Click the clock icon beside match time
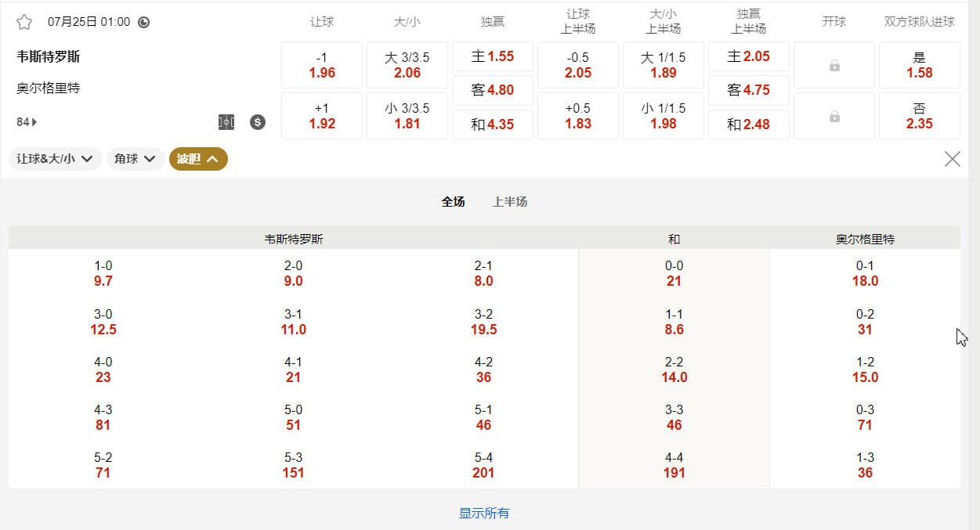This screenshot has width=980, height=530. (143, 22)
